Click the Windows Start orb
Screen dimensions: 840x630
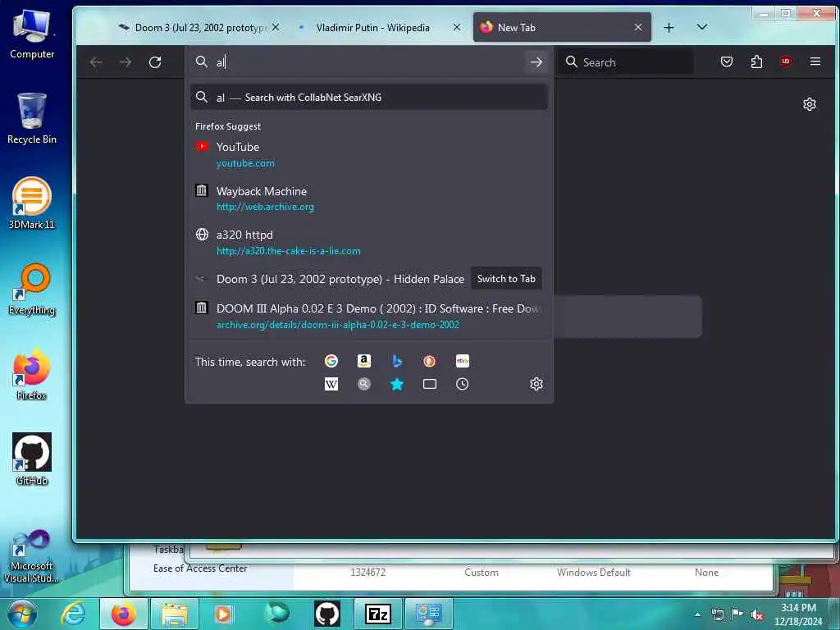click(21, 614)
